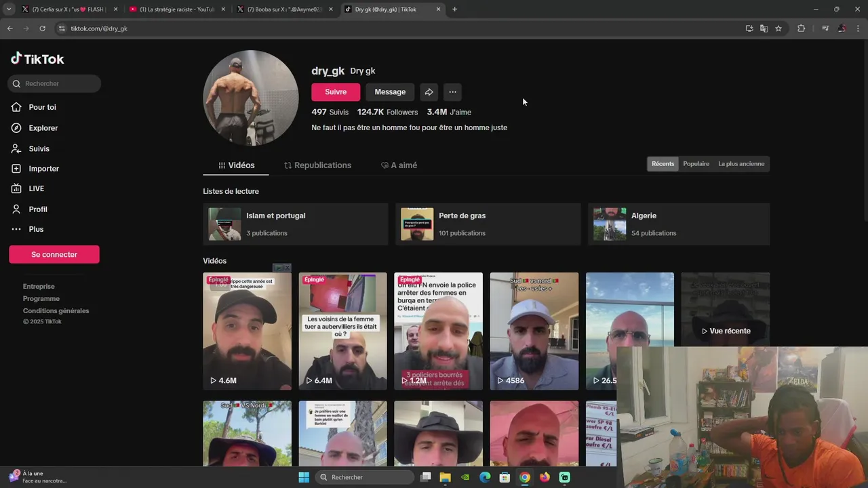Click the TikTok logo
The image size is (868, 488).
click(37, 59)
